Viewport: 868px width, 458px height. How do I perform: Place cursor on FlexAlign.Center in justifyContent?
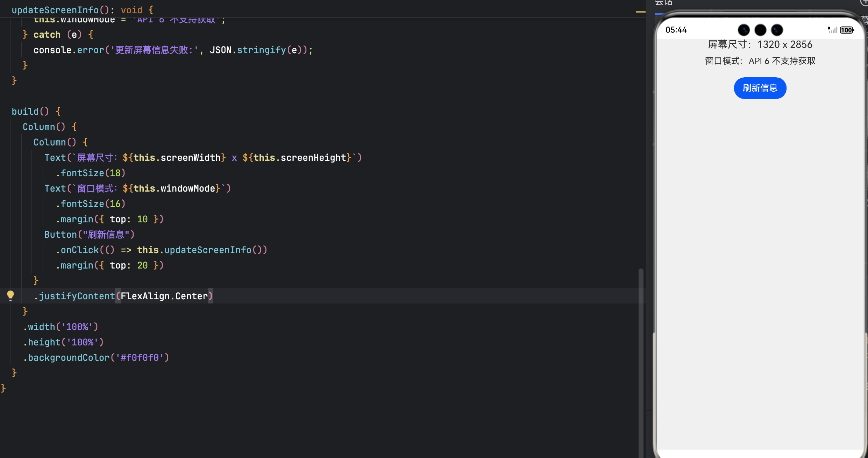[164, 296]
